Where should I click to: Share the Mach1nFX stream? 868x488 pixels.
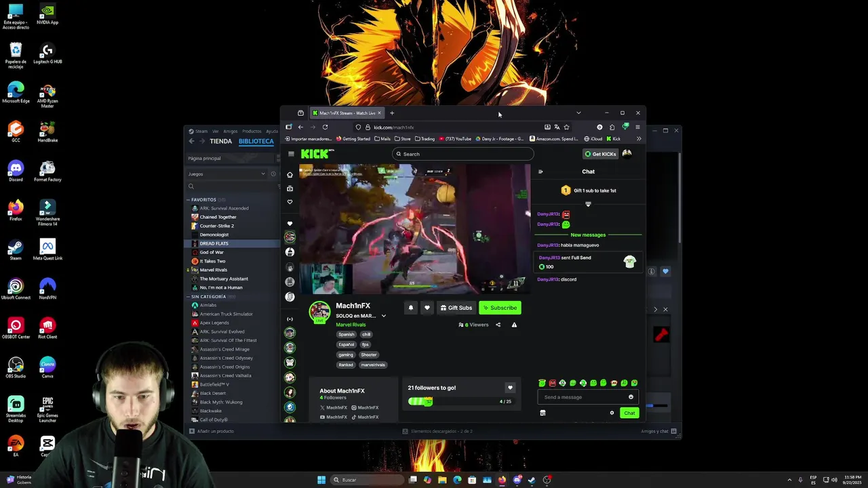point(498,325)
